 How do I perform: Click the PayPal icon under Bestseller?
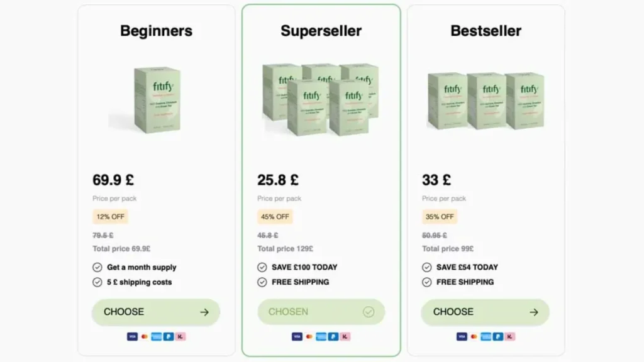coord(497,336)
